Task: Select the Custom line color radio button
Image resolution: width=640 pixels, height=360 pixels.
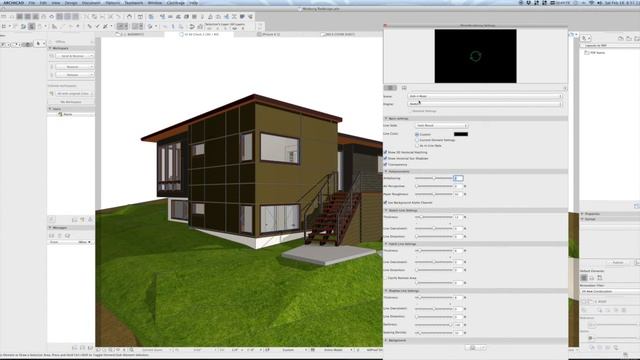Action: click(x=417, y=134)
